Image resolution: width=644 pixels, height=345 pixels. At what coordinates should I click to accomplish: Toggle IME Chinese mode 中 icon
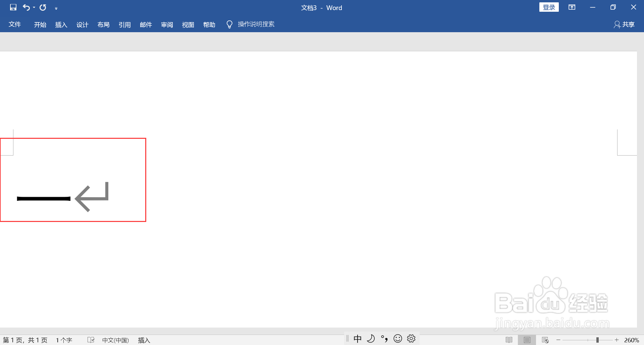pyautogui.click(x=358, y=339)
